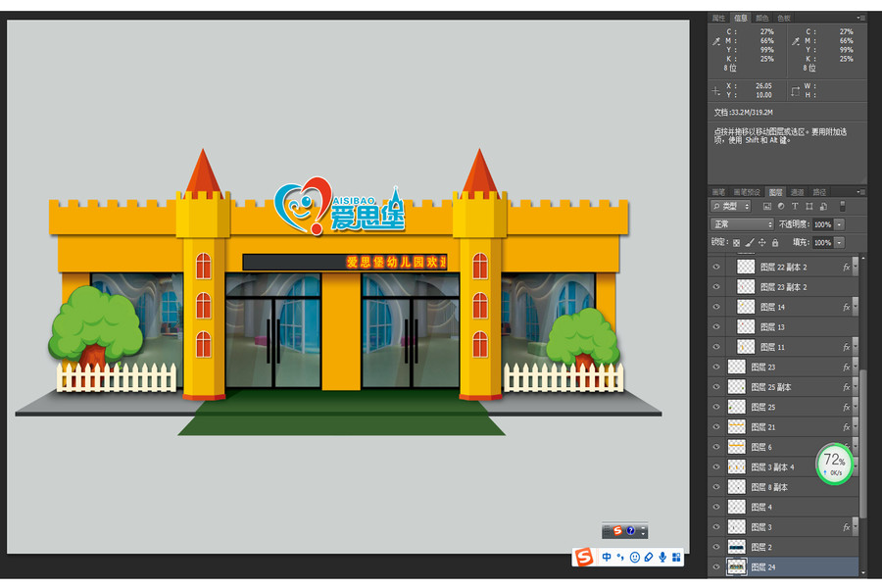Hide layer 图层 11

(716, 347)
